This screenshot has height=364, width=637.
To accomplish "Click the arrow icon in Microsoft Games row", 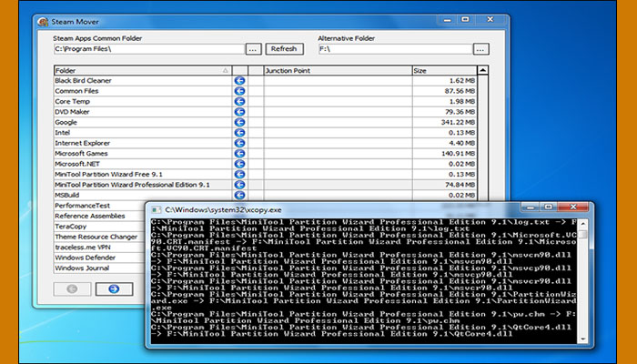I will tap(239, 154).
